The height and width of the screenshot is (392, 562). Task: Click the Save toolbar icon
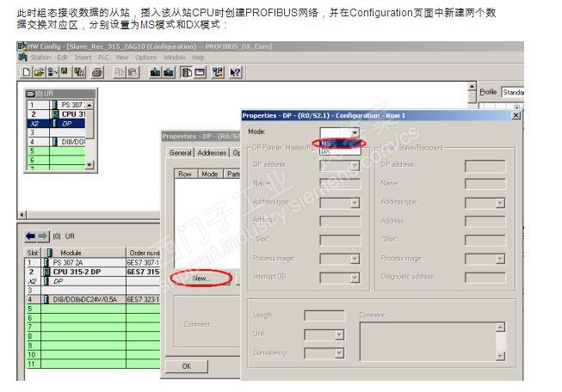pyautogui.click(x=65, y=72)
